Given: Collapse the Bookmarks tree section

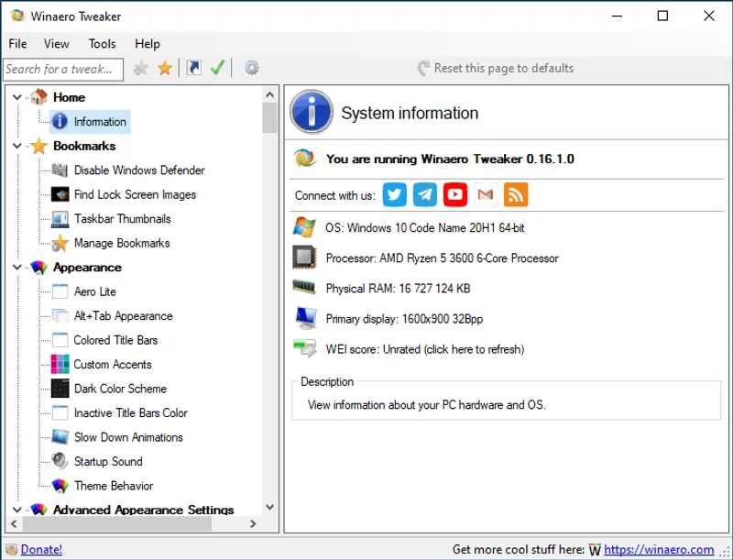Looking at the screenshot, I should 16,146.
